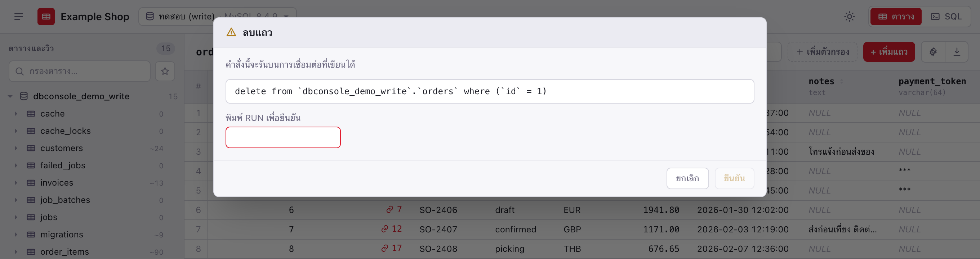Screen dimensions: 980x259
Task: Switch to the SQL tab
Action: pos(946,16)
